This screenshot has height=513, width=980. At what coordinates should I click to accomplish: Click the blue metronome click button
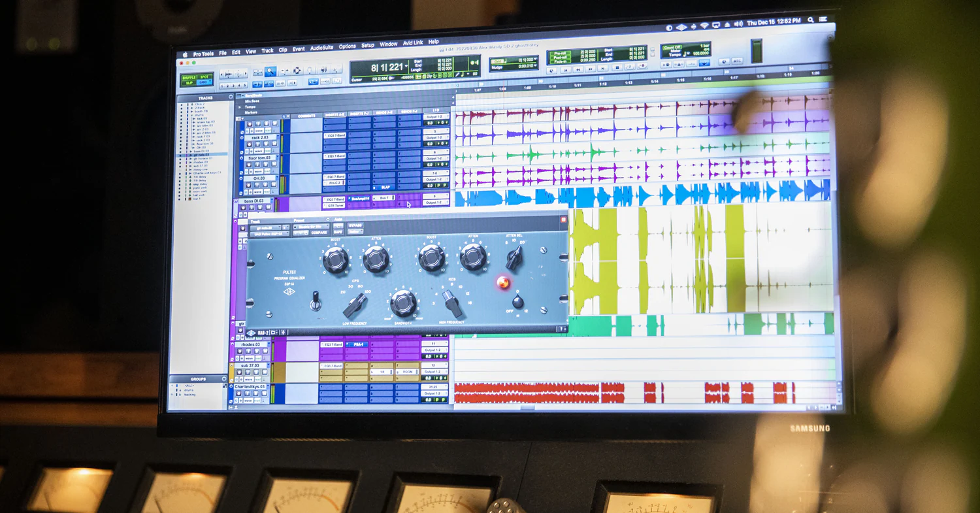704,63
